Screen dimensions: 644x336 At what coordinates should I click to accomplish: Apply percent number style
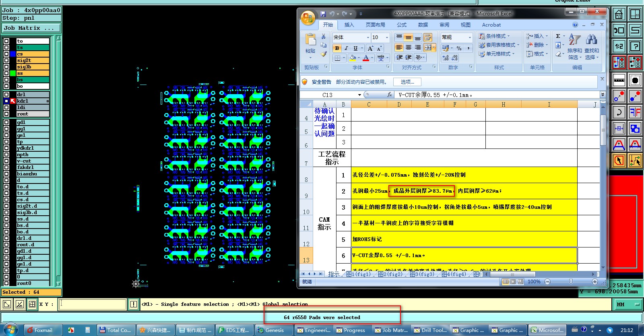459,48
